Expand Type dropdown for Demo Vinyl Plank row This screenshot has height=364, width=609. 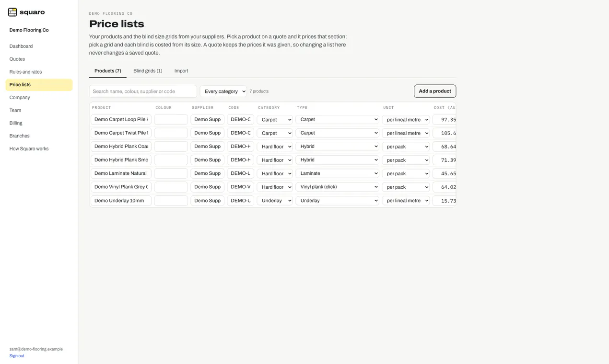338,187
